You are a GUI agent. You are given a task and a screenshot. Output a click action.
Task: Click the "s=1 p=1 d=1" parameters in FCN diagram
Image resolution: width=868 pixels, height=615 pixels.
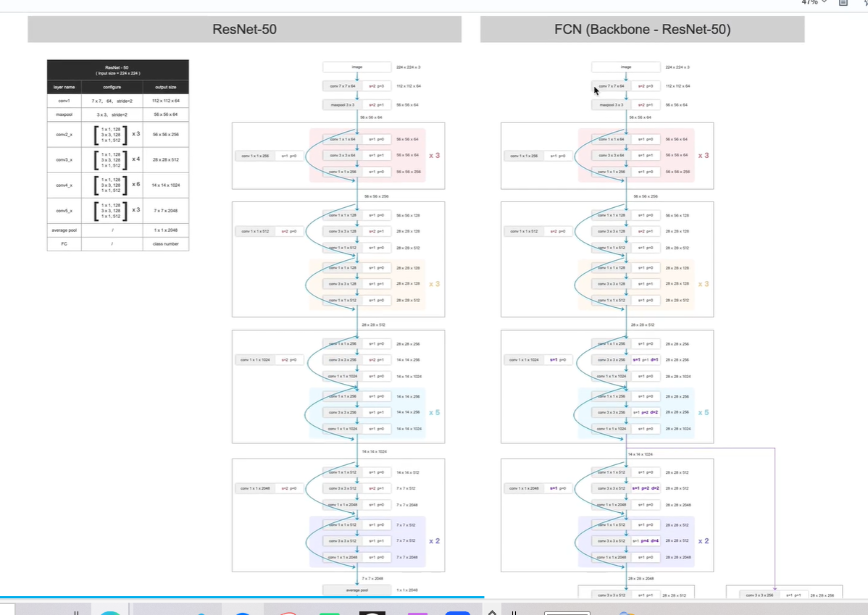click(646, 360)
